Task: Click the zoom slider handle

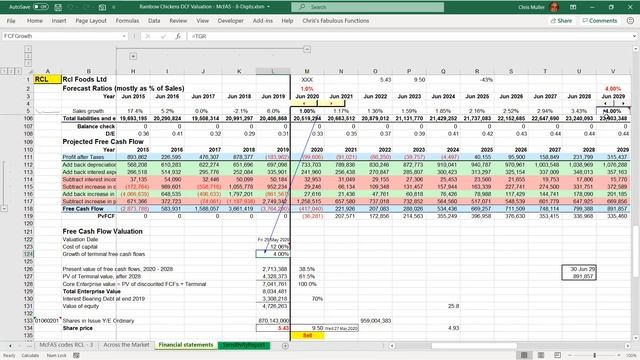Action: click(595, 355)
